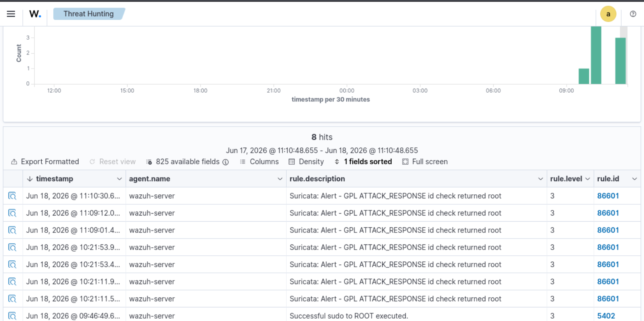Click the info icon beside available fields

pos(226,162)
